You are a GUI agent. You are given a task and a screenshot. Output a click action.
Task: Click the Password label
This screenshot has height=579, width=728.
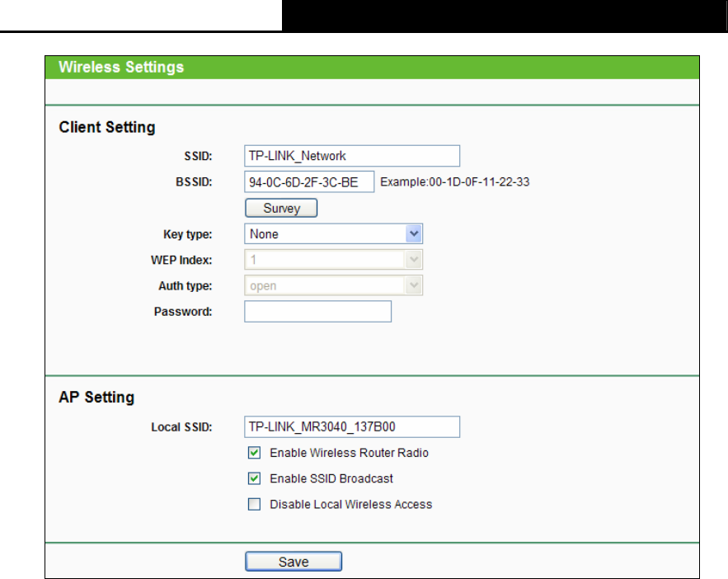183,312
